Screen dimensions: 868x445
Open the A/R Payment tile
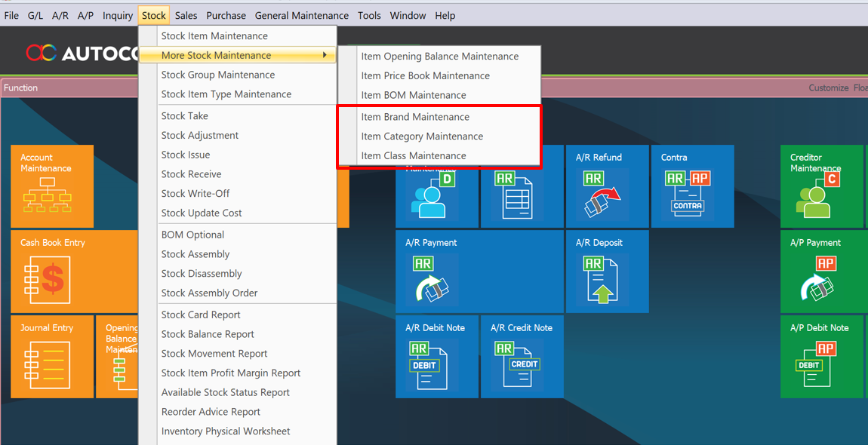point(479,272)
